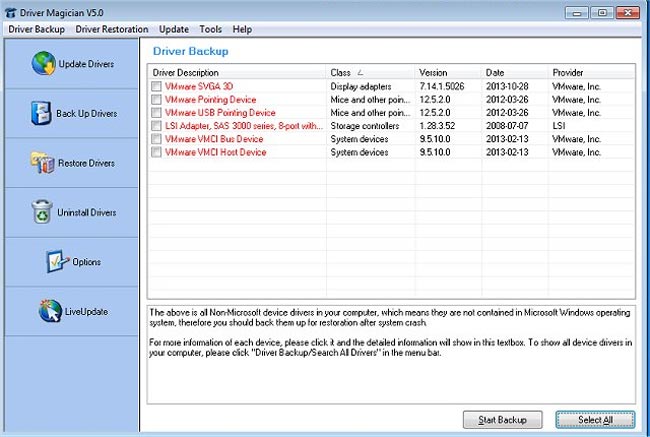Check the VMware SVGA 3D checkbox

pyautogui.click(x=156, y=87)
